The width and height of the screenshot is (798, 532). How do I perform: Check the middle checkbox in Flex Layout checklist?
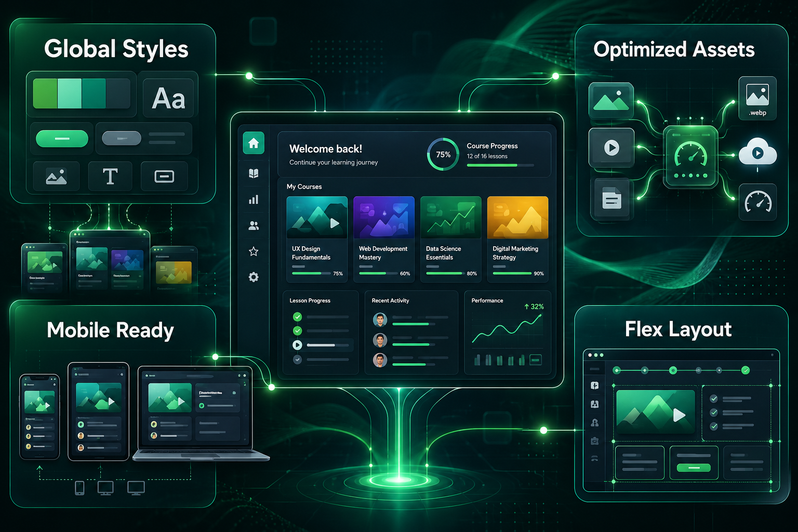tap(714, 413)
